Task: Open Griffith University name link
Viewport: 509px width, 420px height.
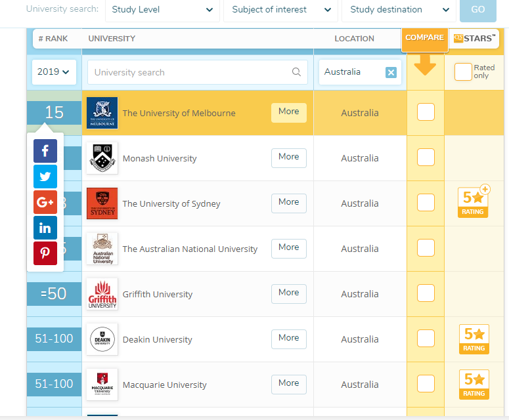Action: point(158,295)
